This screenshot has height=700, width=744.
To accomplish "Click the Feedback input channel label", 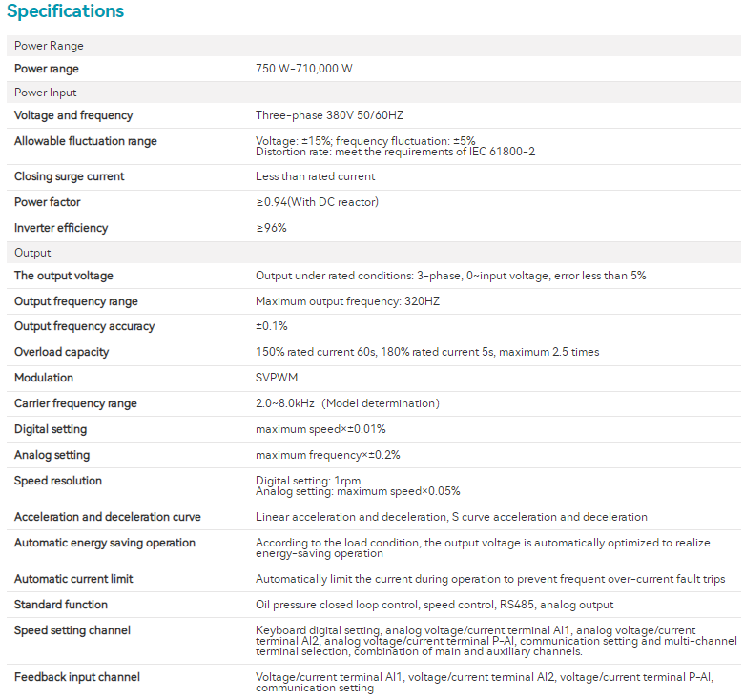I will tap(77, 677).
